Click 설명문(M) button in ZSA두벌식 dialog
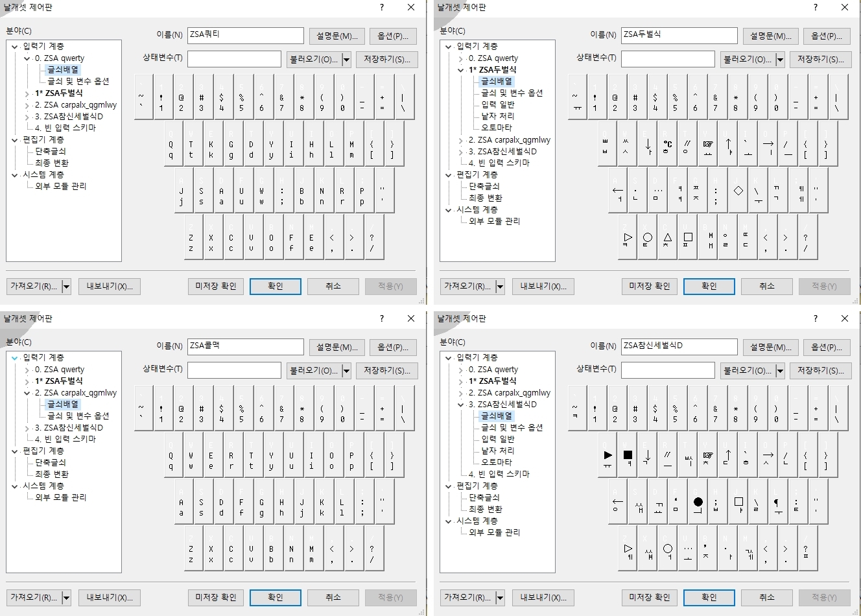 point(770,36)
